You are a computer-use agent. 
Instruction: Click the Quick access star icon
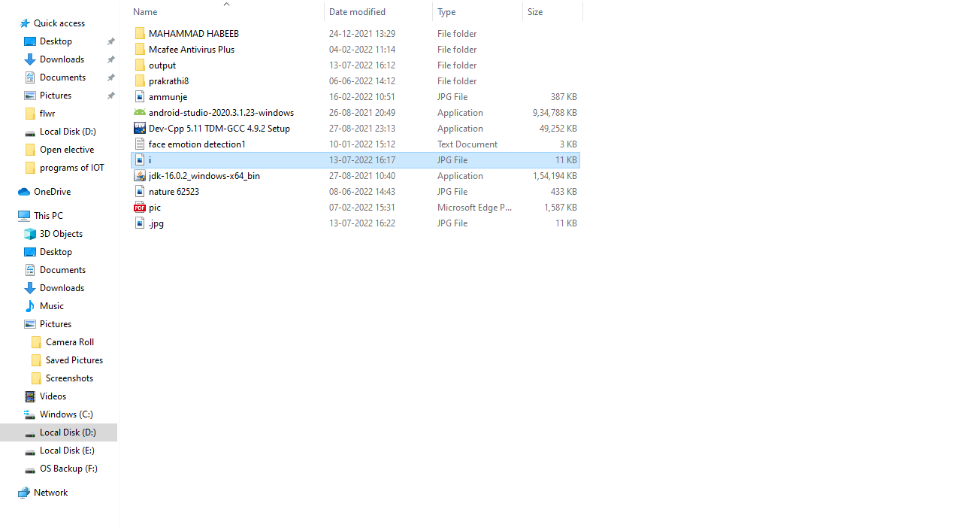pos(24,23)
